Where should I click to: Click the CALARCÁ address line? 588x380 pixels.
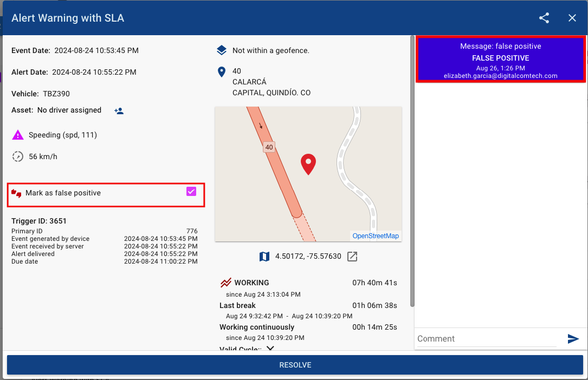coord(249,82)
